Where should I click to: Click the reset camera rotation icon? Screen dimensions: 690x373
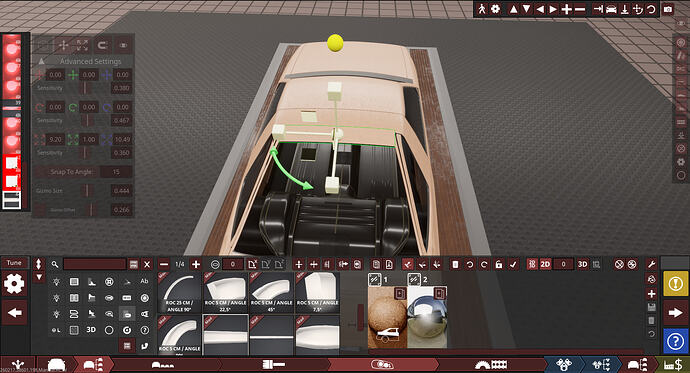point(651,9)
